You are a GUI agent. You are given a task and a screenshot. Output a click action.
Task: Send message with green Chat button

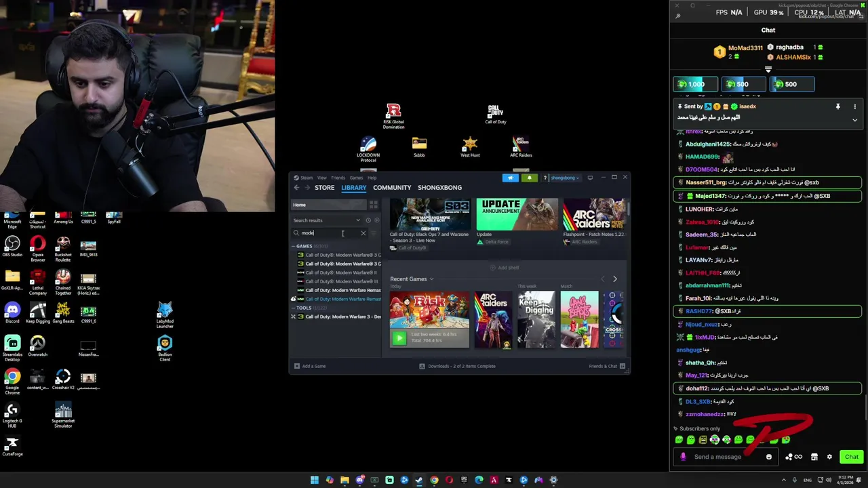pyautogui.click(x=851, y=457)
